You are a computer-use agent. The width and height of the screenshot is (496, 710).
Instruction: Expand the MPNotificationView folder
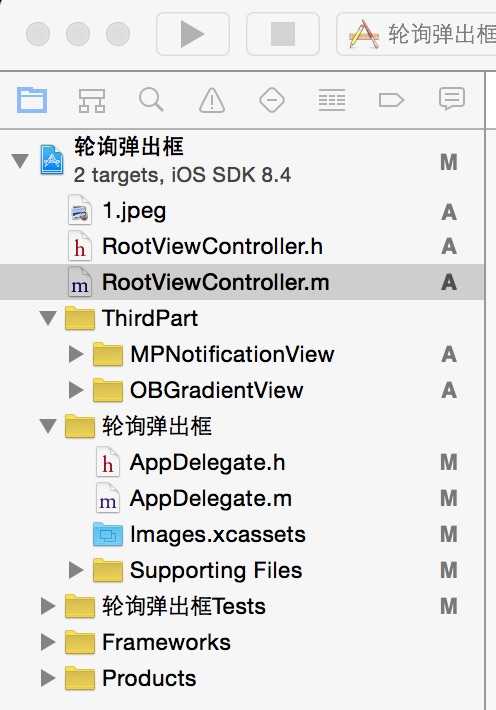[76, 354]
